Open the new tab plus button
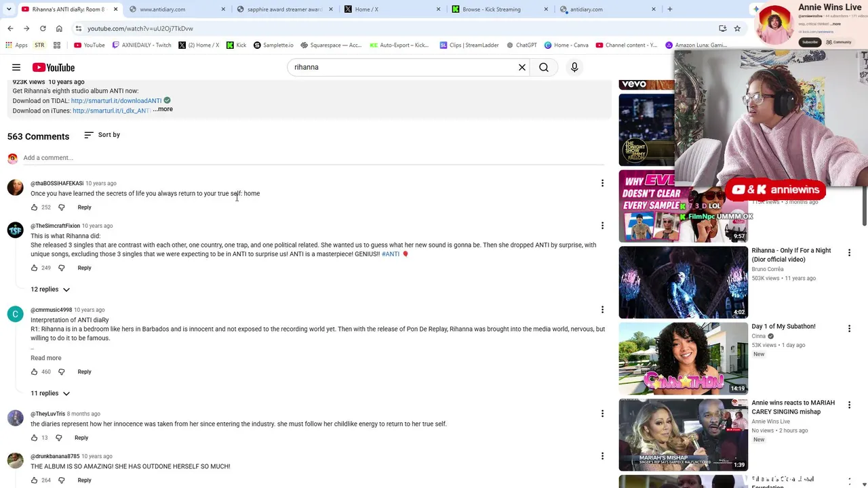 point(670,9)
